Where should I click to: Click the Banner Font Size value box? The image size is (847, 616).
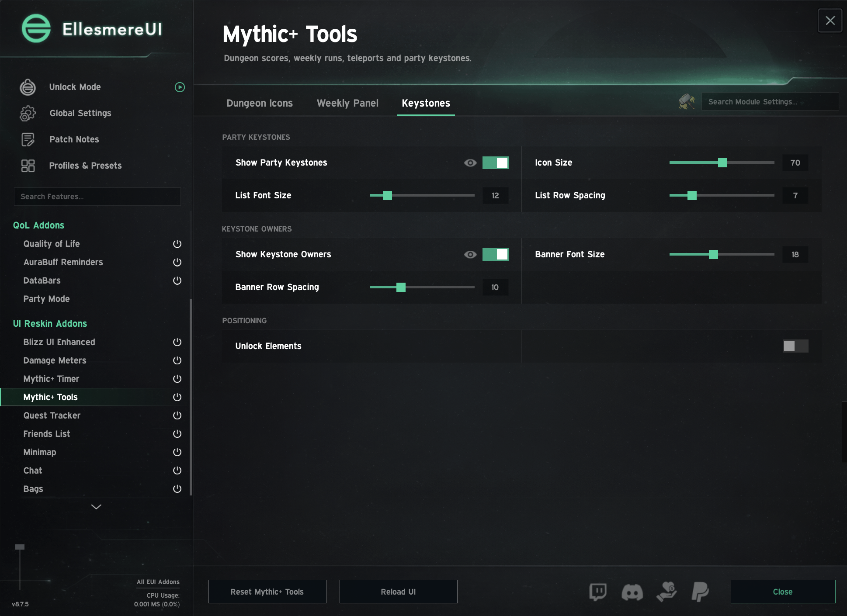pyautogui.click(x=795, y=254)
